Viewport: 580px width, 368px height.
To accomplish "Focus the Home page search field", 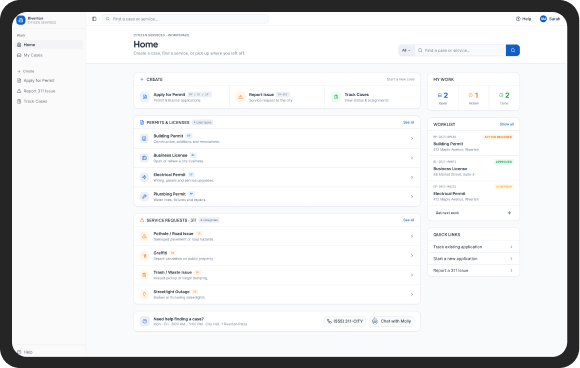I will pos(460,50).
